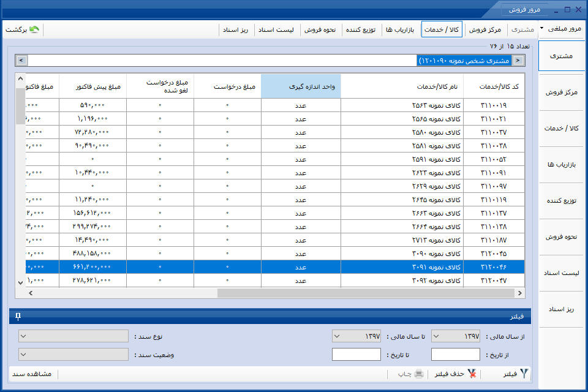Screen dimensions: 588x392
Task: Sort by the کد کالا/خدمات column header
Action: 494,86
